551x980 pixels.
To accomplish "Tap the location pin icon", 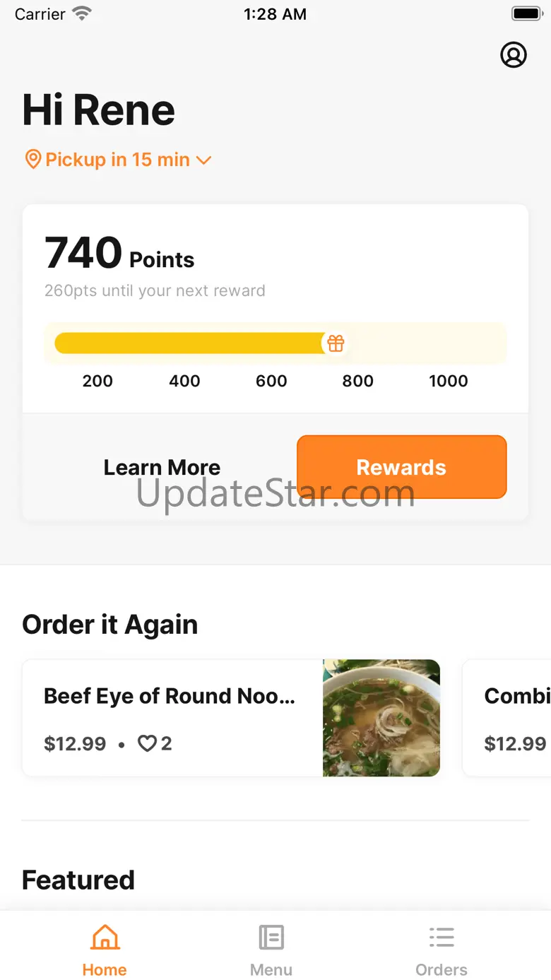I will 32,160.
